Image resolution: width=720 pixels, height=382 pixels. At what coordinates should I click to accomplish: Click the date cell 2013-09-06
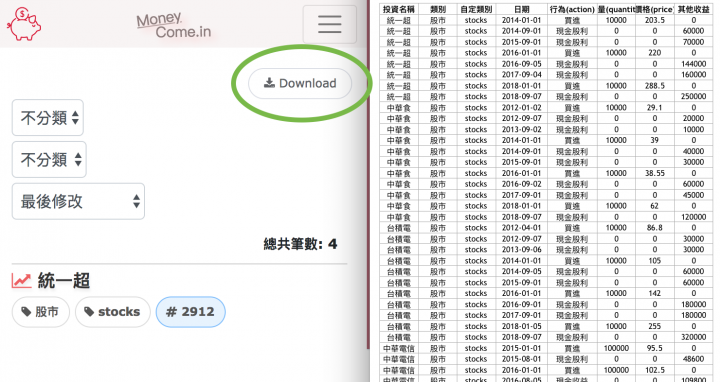[522, 250]
